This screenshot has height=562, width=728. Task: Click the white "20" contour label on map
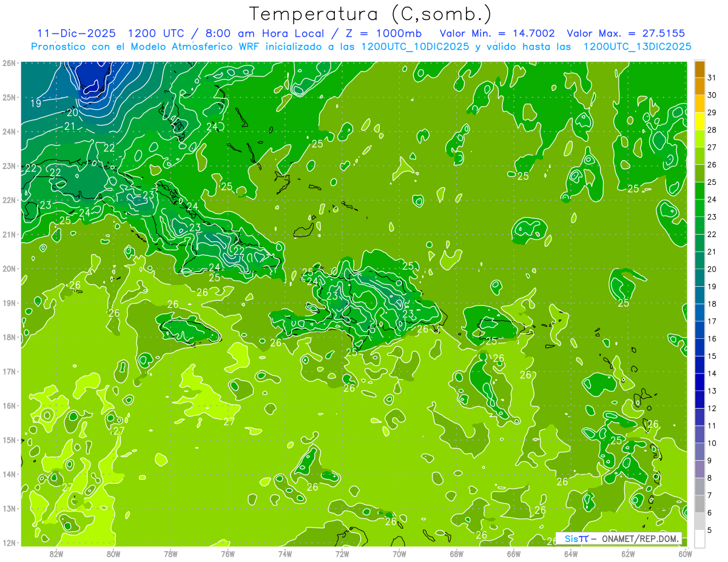coord(72,112)
